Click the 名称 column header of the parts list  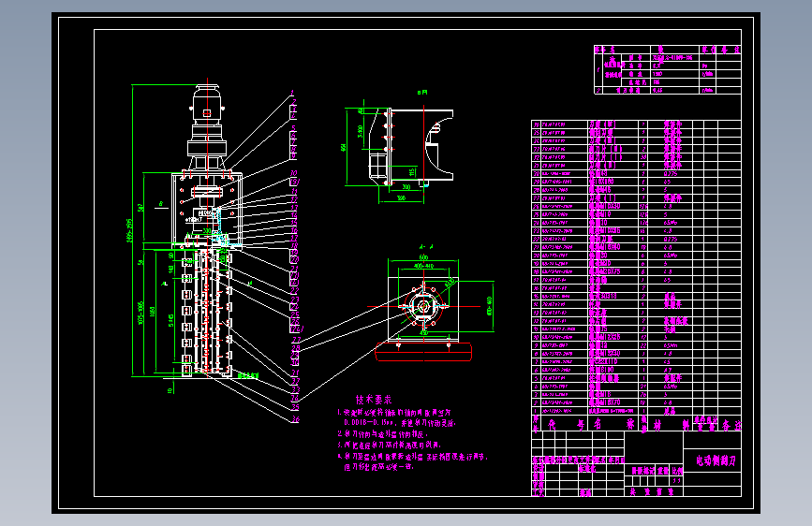tap(613, 425)
